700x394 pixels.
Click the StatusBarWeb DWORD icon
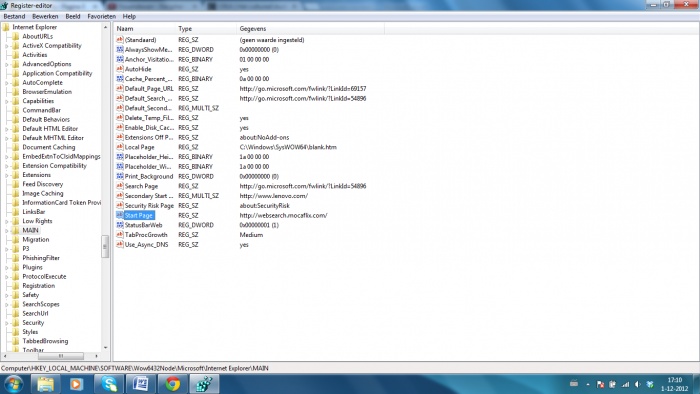click(x=120, y=225)
